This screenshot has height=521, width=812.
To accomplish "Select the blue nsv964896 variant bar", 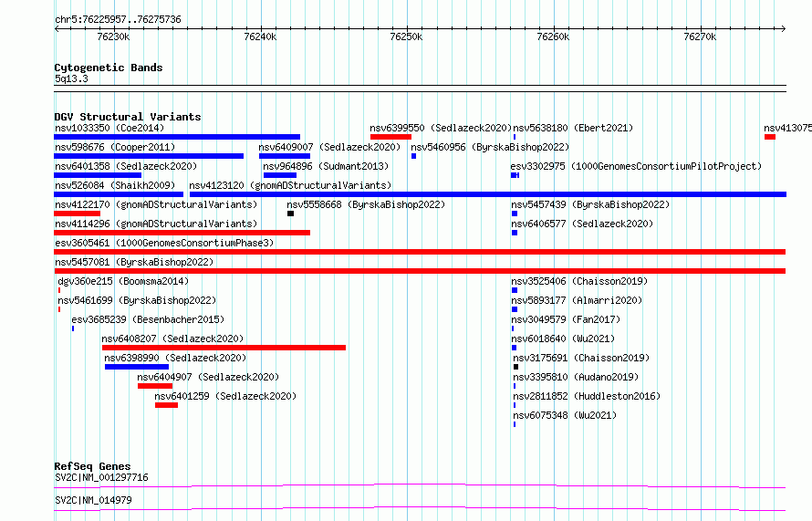I will (x=280, y=175).
